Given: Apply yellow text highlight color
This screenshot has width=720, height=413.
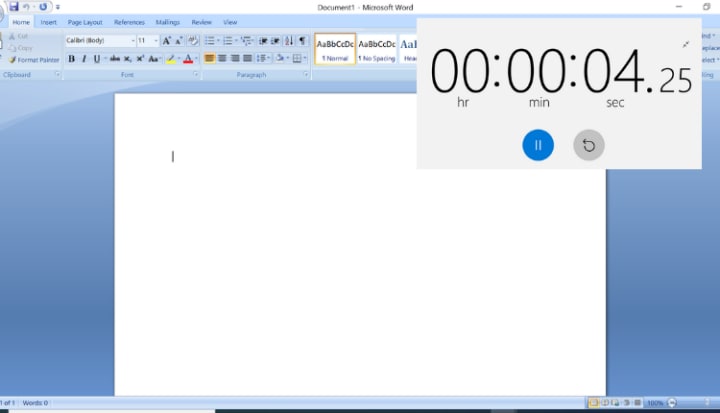Looking at the screenshot, I should [170, 59].
